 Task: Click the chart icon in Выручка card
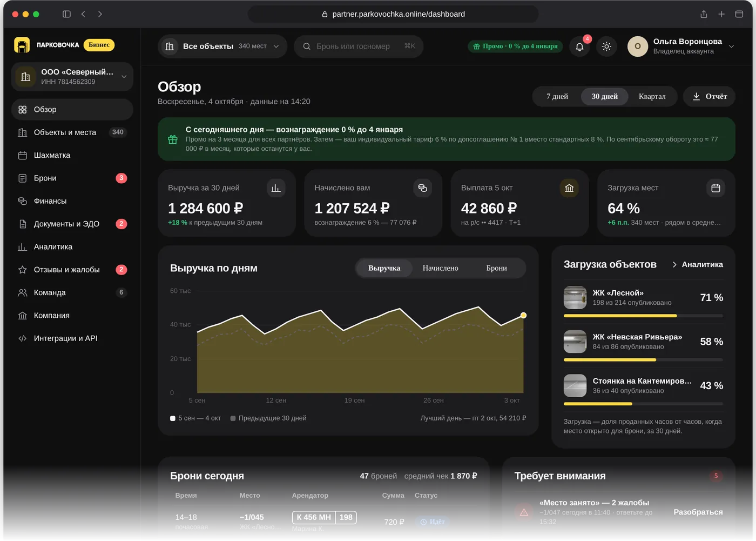(x=276, y=188)
